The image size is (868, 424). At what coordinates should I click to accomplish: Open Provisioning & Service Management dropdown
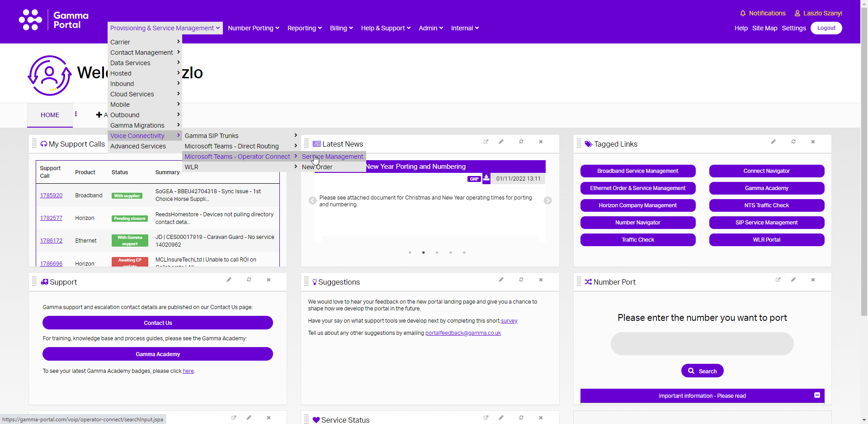(x=165, y=28)
